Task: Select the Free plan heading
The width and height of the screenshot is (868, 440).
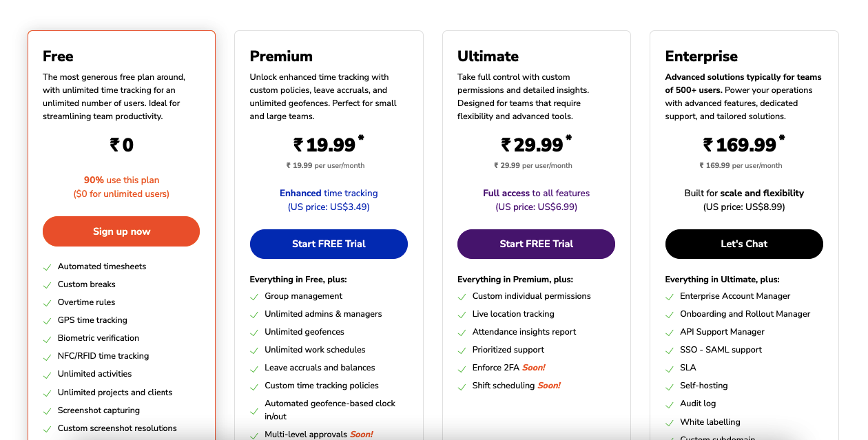Action: [x=58, y=56]
